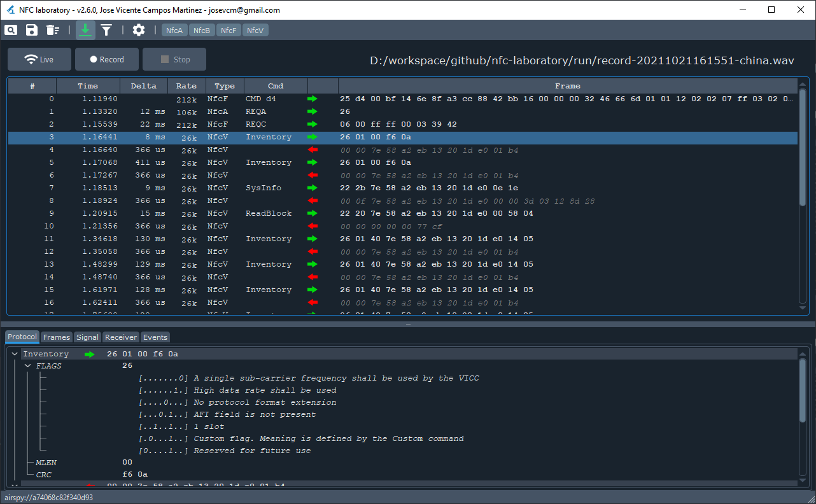Click the clear frames trash icon
Image resolution: width=816 pixels, height=504 pixels.
(x=53, y=30)
